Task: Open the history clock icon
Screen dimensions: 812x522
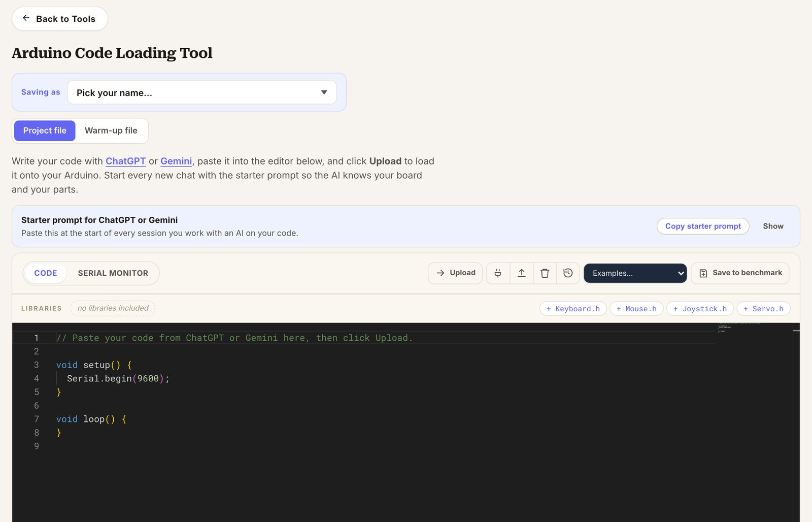Action: coord(568,273)
